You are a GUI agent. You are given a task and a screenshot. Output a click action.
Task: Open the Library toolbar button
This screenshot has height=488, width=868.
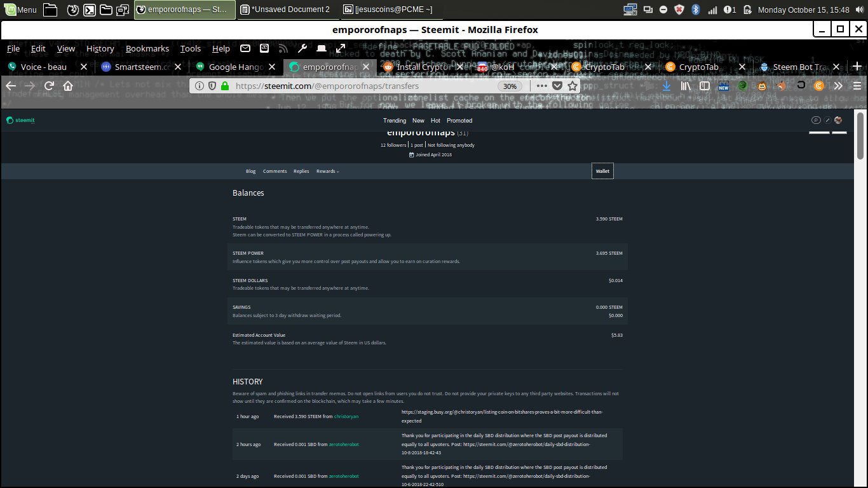[x=686, y=86]
